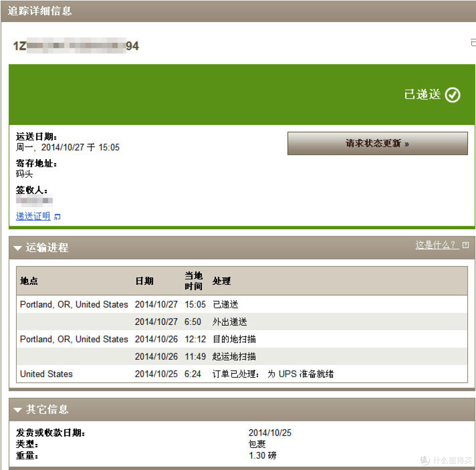This screenshot has height=470, width=476.
Task: Click the 重量: label
Action: tap(27, 455)
